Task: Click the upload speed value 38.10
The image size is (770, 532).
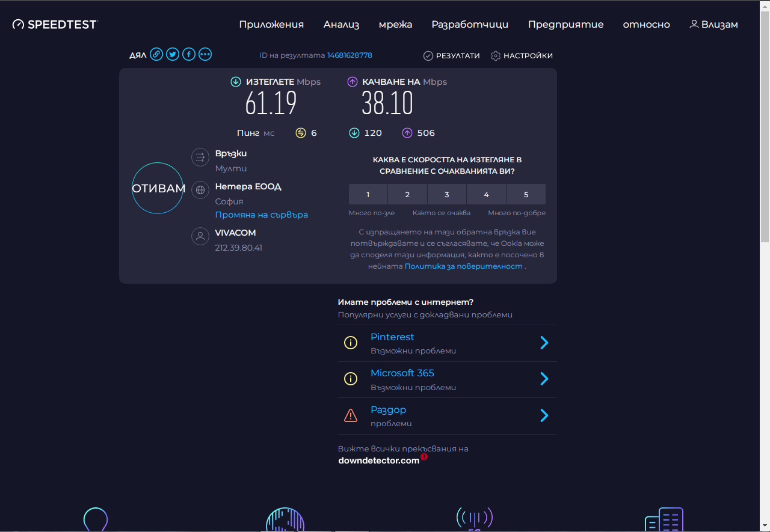Action: (387, 104)
